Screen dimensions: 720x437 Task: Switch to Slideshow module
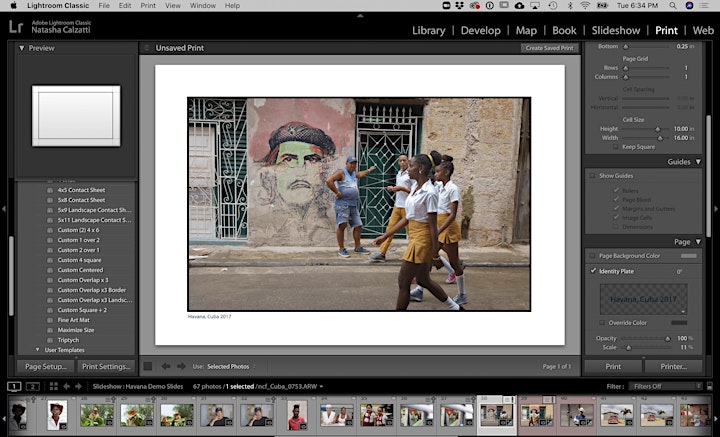(x=615, y=31)
